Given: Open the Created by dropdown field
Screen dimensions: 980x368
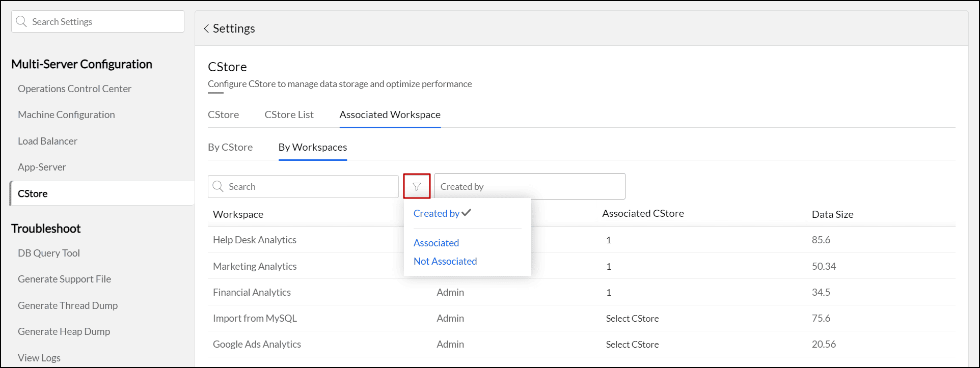Looking at the screenshot, I should click(529, 187).
